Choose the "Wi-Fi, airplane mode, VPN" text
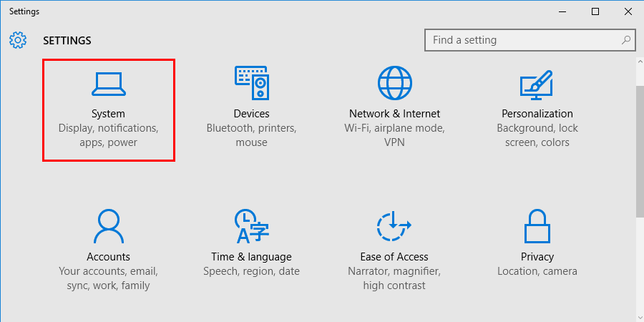Screen dimensions: 644x322 pos(394,135)
